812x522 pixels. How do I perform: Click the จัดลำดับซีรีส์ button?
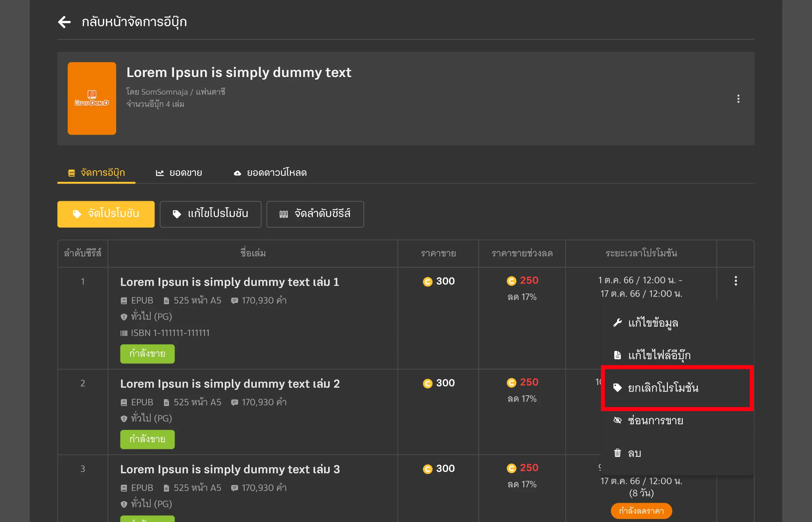[315, 214]
